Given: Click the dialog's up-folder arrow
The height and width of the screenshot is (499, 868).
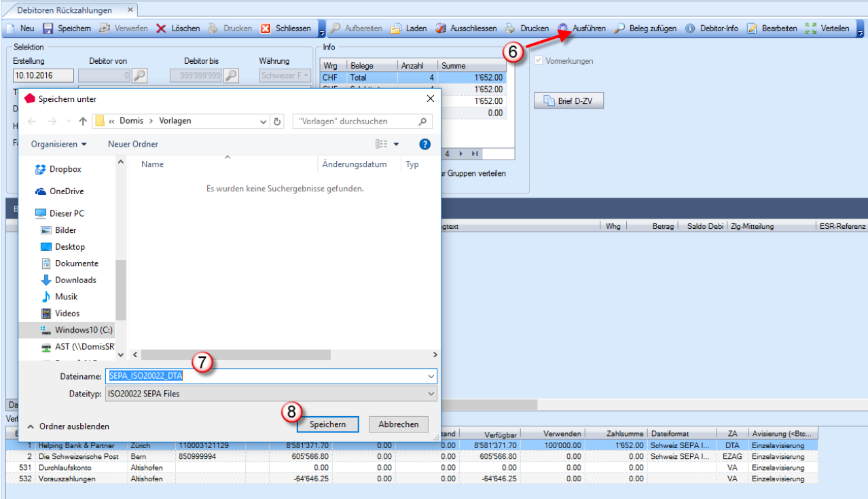Looking at the screenshot, I should [83, 122].
